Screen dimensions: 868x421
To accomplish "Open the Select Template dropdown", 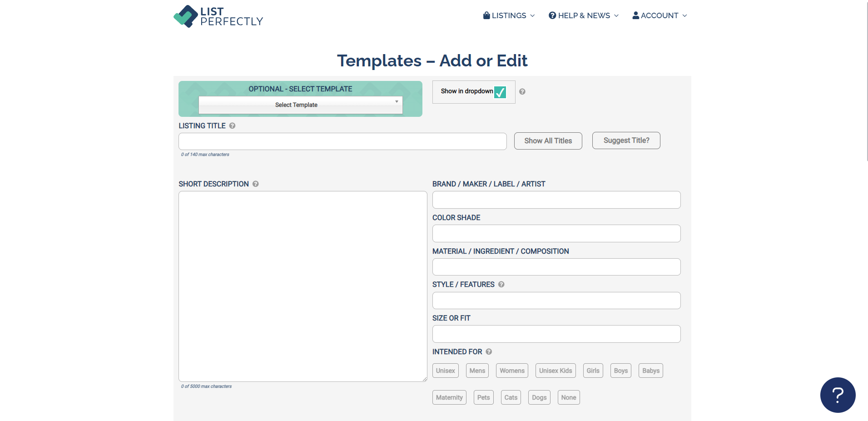I will click(x=300, y=105).
